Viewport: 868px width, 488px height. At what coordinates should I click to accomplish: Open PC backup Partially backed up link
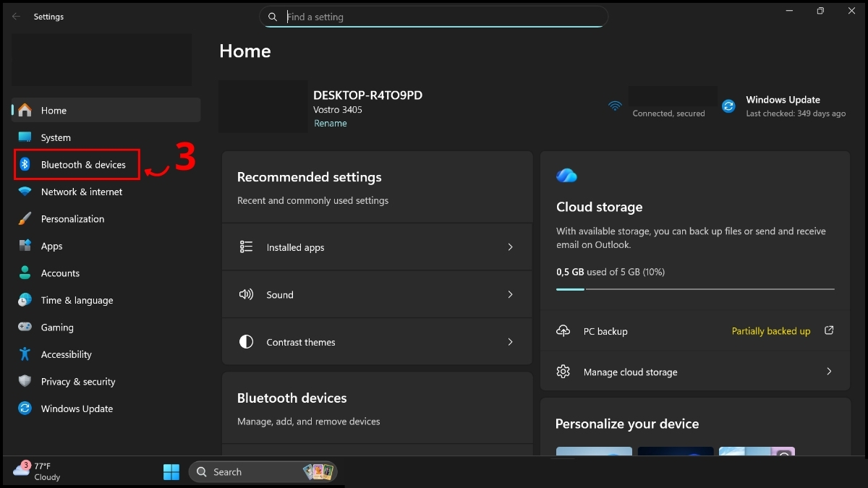[771, 331]
